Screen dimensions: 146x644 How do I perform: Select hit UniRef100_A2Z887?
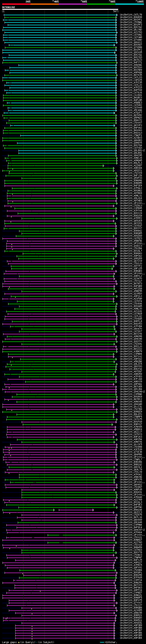pyautogui.click(x=131, y=165)
